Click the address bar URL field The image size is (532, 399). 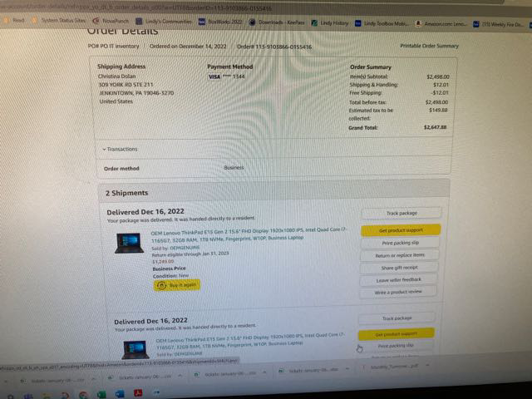point(166,7)
